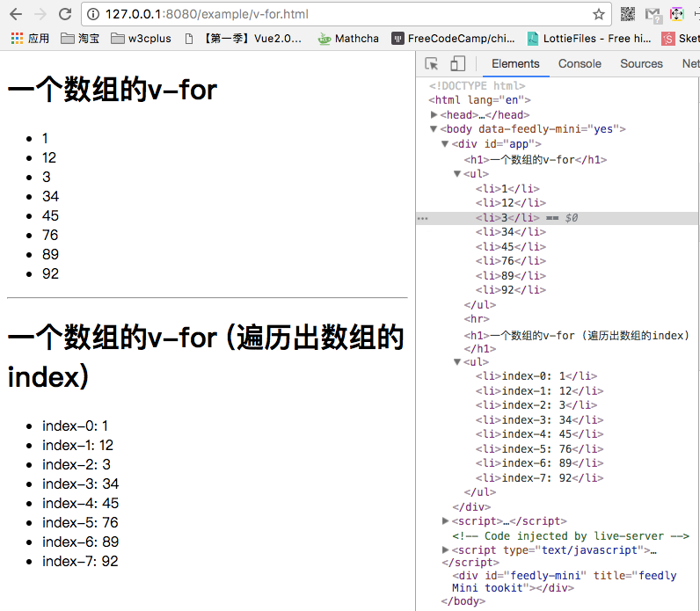Select the <li>34</li> node
Image resolution: width=700 pixels, height=611 pixels.
coord(511,232)
